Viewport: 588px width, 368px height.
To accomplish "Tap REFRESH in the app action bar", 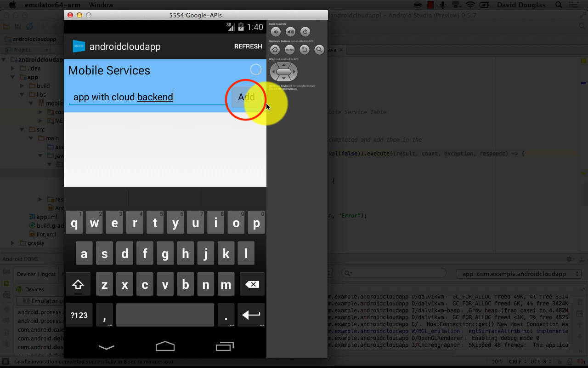I will 248,46.
